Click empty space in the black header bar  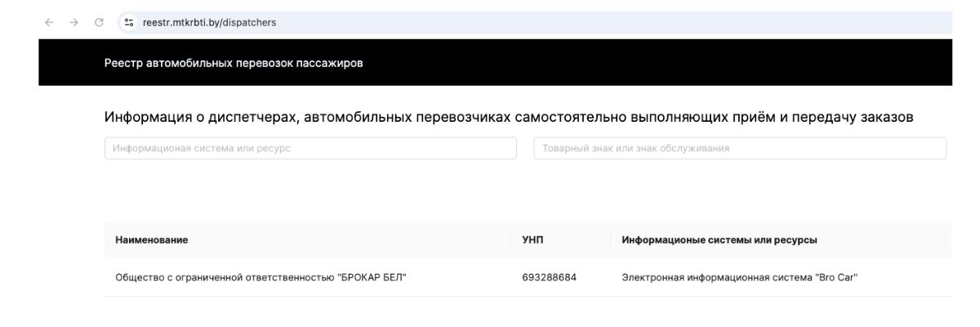pos(653,63)
